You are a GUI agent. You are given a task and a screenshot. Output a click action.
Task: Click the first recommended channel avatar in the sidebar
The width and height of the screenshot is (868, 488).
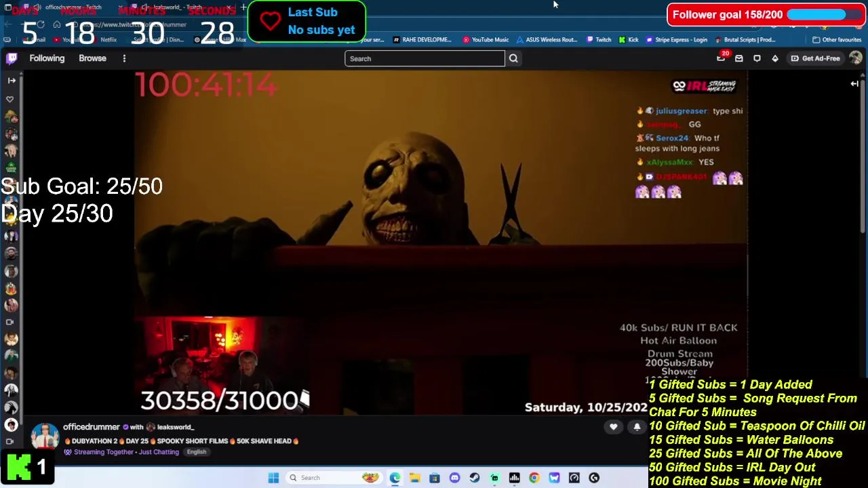pyautogui.click(x=11, y=117)
